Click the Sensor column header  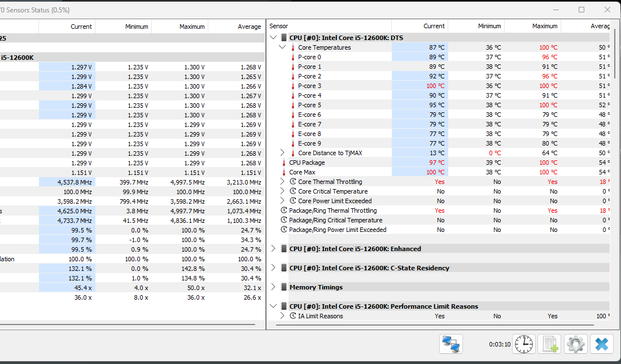329,26
